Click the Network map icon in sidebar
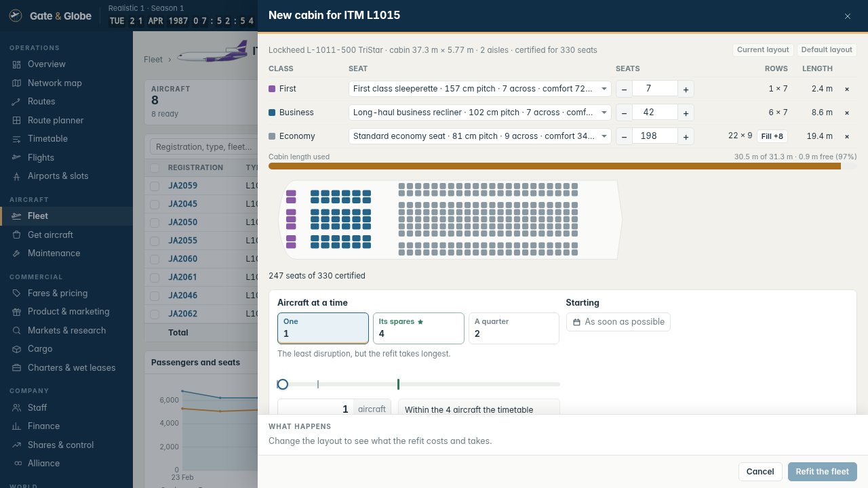Image resolution: width=868 pixels, height=488 pixels. coord(16,83)
